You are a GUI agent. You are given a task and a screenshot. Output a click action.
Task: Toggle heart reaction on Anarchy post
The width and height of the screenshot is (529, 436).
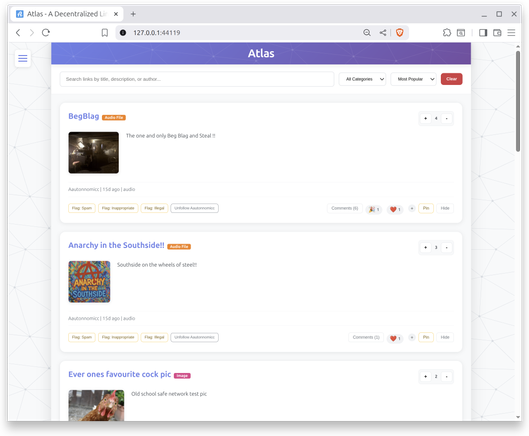coord(395,338)
